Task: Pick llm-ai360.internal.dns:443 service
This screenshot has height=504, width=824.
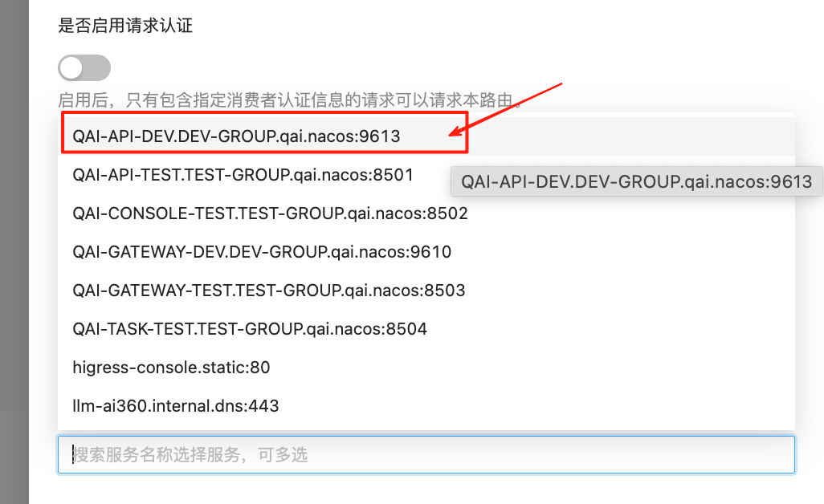Action: pos(426,406)
